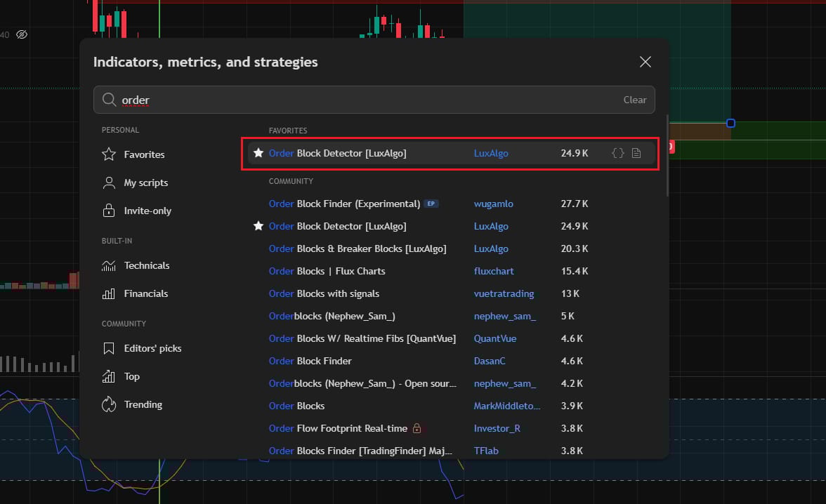Open Editors' picks community list
The image size is (826, 504).
pyautogui.click(x=152, y=348)
